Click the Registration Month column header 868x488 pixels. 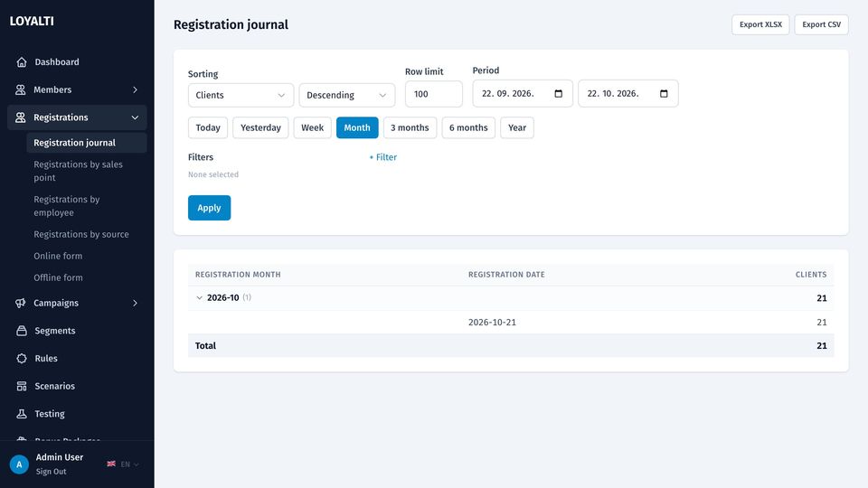pyautogui.click(x=238, y=275)
